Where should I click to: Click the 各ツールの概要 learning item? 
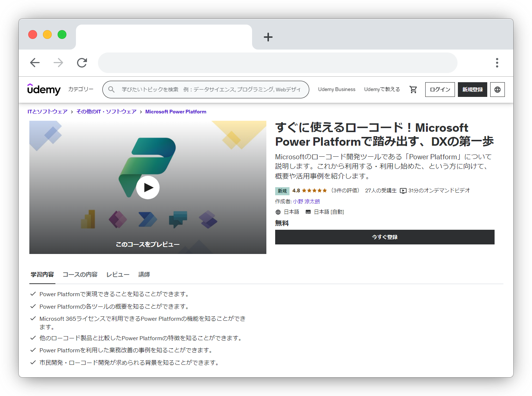[x=115, y=306]
